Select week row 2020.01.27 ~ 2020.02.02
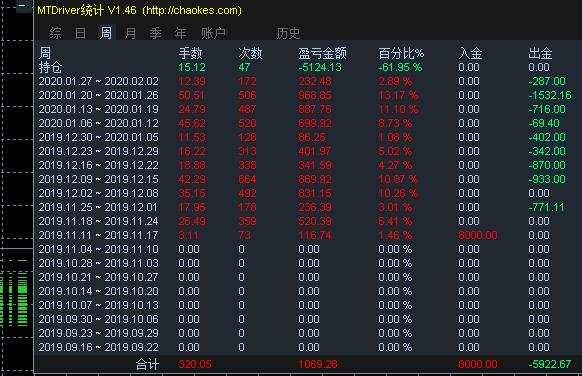This screenshot has width=582, height=376. point(308,81)
